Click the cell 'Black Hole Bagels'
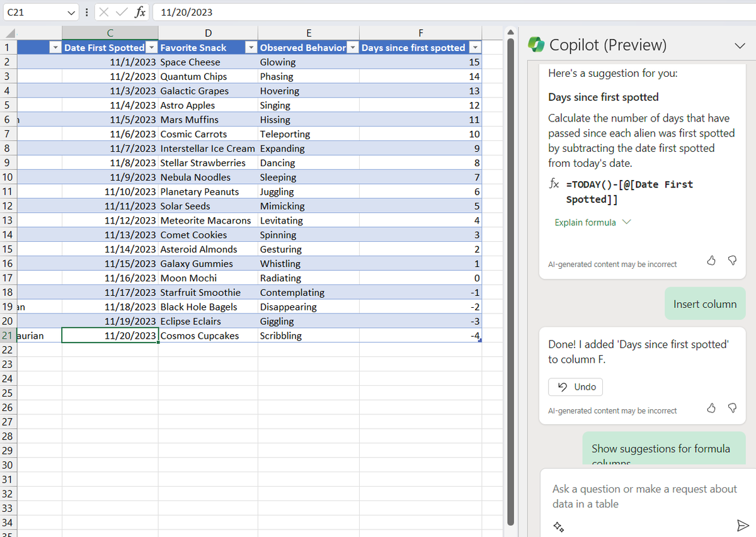Image resolution: width=756 pixels, height=537 pixels. point(208,307)
